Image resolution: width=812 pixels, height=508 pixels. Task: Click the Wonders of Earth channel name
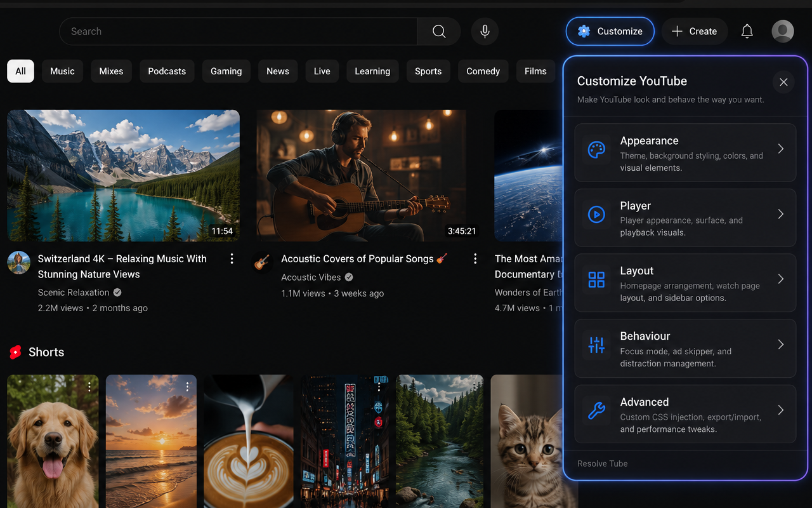[528, 293]
